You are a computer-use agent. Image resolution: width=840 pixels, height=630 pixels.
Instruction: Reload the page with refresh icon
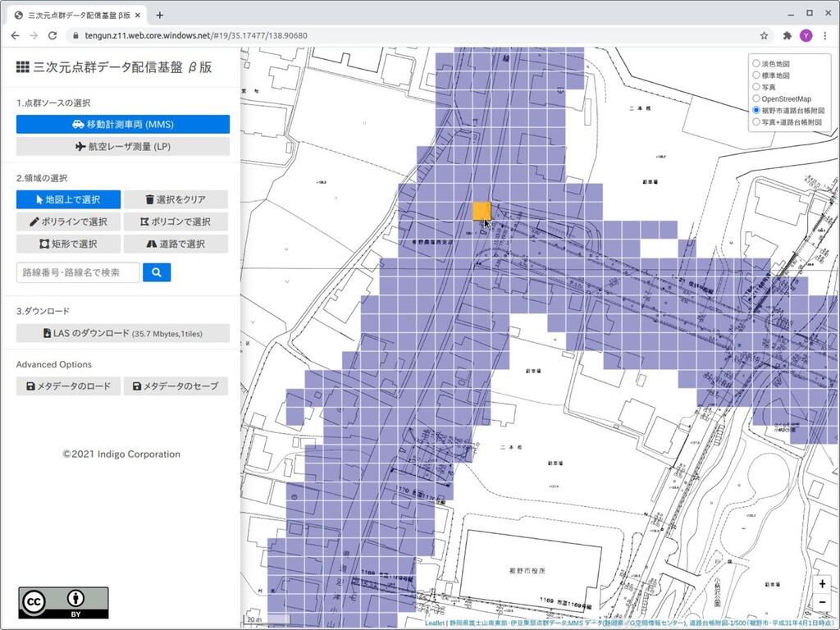click(52, 35)
